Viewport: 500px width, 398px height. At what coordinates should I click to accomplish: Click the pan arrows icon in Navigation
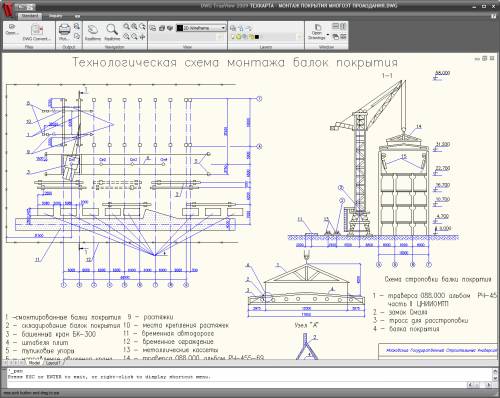click(142, 37)
